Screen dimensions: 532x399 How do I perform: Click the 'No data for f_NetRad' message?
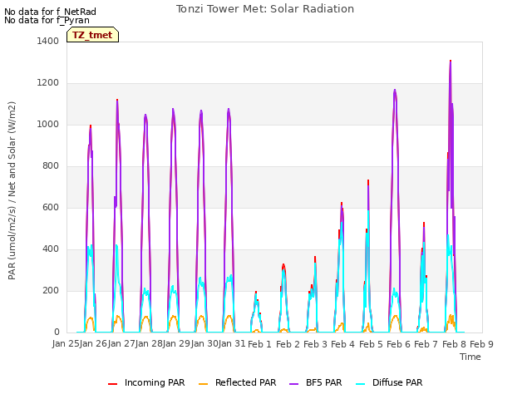[x=50, y=12]
